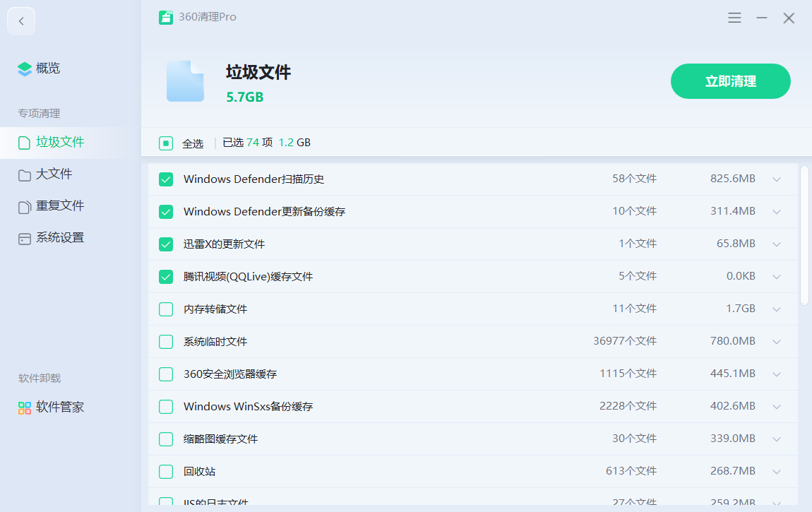Viewport: 812px width, 512px height.
Task: Click the back arrow button
Action: 21,21
